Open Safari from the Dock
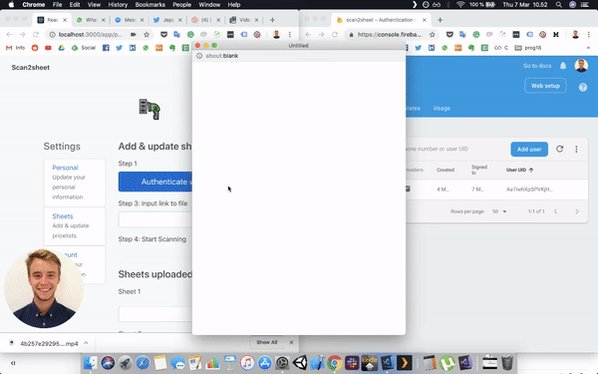 coord(143,363)
